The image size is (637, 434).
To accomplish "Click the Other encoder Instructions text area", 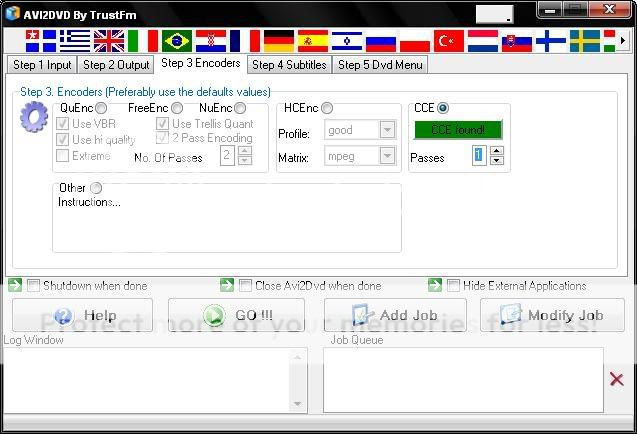I will (x=227, y=223).
